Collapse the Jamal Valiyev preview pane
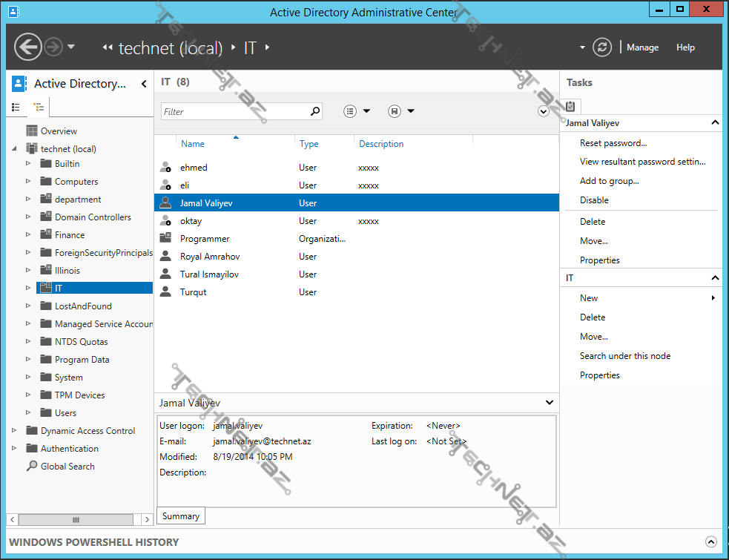Image resolution: width=729 pixels, height=560 pixels. (549, 402)
